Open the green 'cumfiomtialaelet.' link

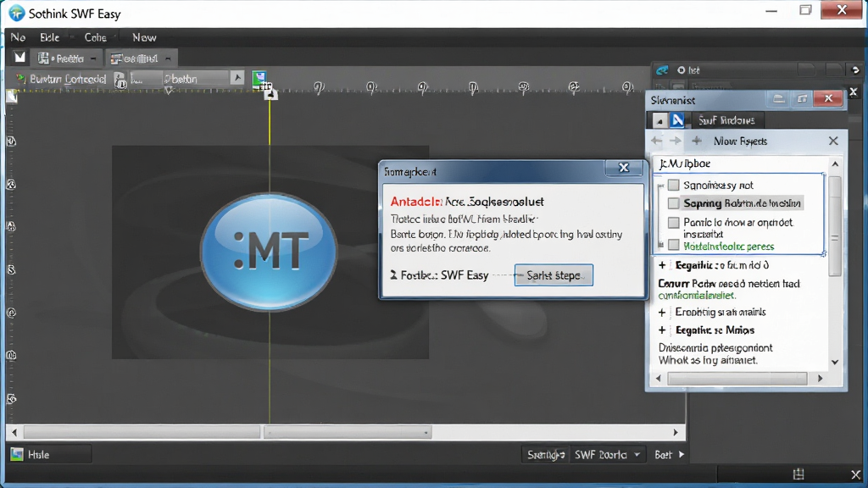click(697, 296)
